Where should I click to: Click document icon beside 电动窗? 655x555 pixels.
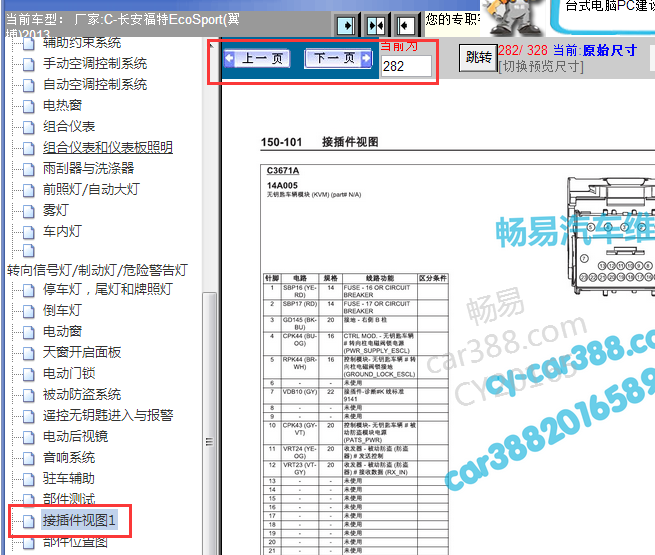pyautogui.click(x=28, y=332)
